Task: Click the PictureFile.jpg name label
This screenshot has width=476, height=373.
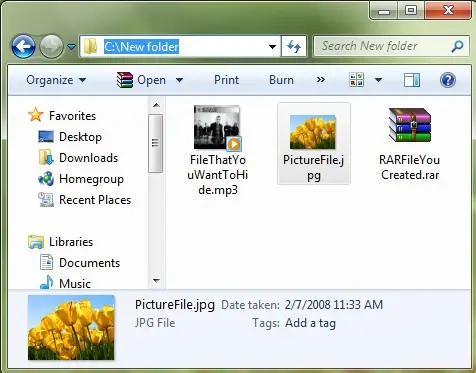Action: point(313,168)
